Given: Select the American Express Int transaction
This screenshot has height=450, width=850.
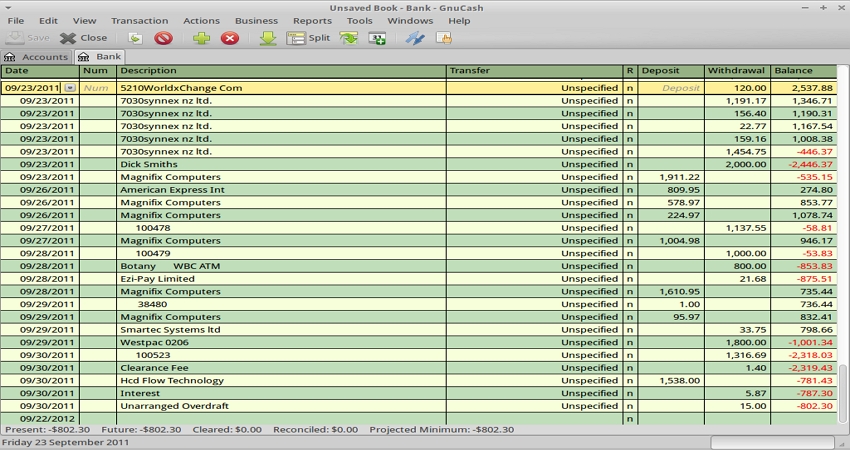Looking at the screenshot, I should pyautogui.click(x=418, y=190).
